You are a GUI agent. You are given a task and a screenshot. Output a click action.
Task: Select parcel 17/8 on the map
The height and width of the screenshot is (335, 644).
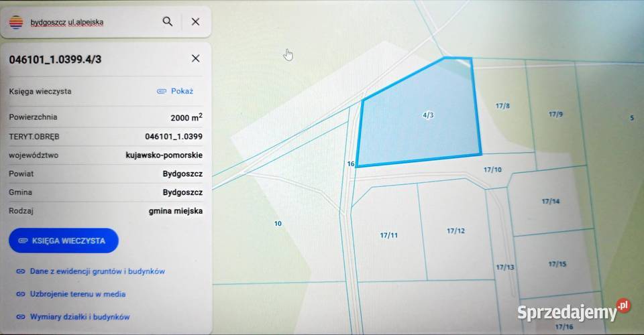pos(502,106)
